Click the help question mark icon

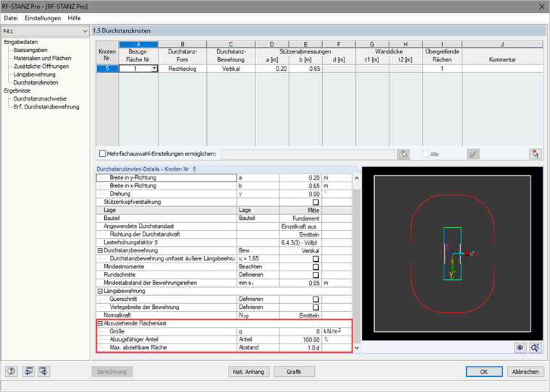(12, 371)
